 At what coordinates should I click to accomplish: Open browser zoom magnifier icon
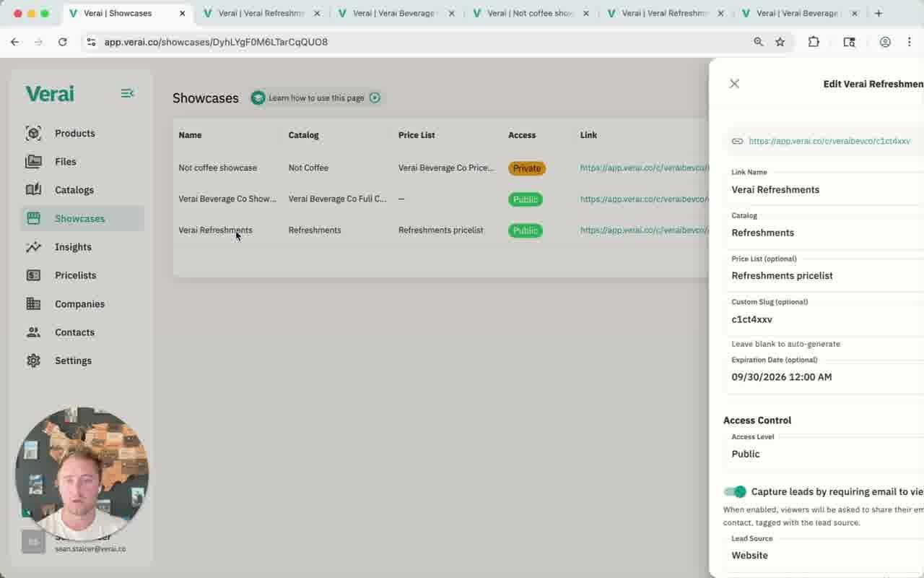pos(758,42)
